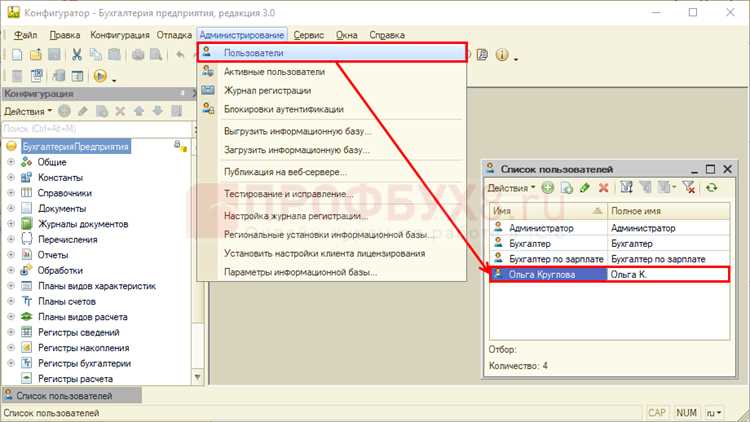The height and width of the screenshot is (422, 750).
Task: Open the Действия dropdown in user list
Action: coord(511,188)
